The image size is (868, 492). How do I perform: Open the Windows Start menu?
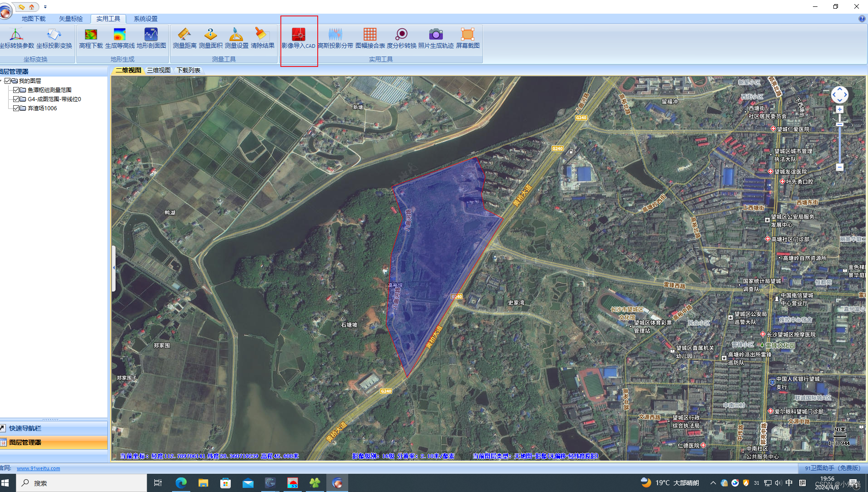pyautogui.click(x=5, y=483)
